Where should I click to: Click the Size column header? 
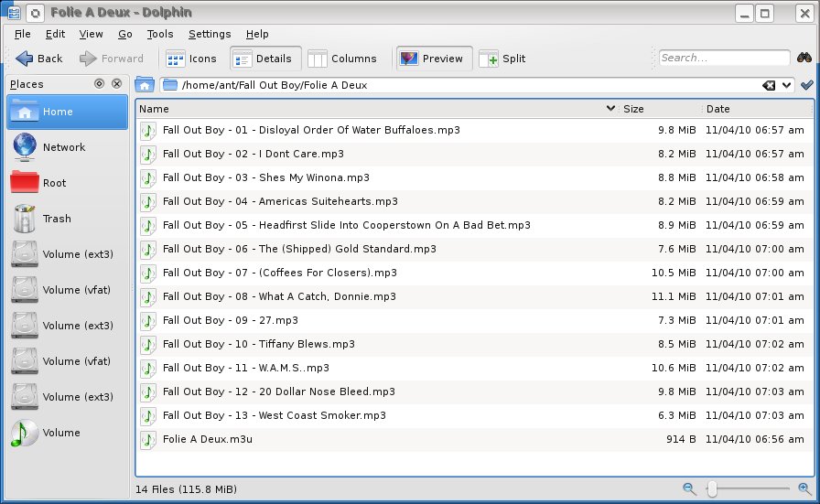point(659,109)
